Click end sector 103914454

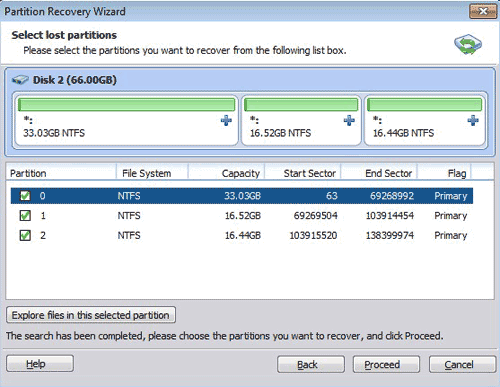click(390, 216)
